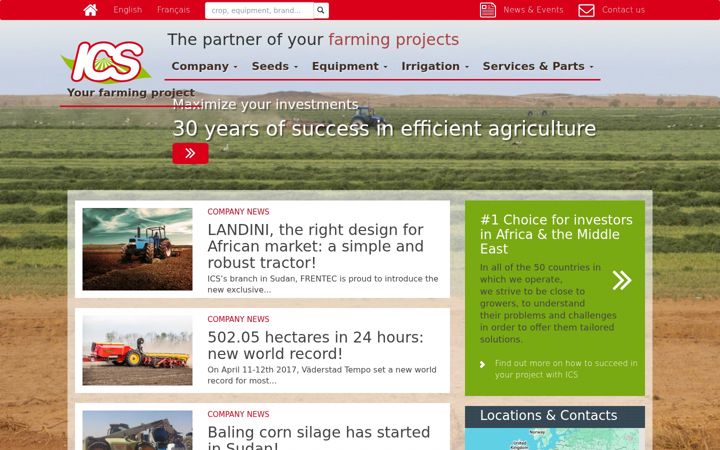This screenshot has height=450, width=720.
Task: Click the search magnifier button
Action: [321, 10]
